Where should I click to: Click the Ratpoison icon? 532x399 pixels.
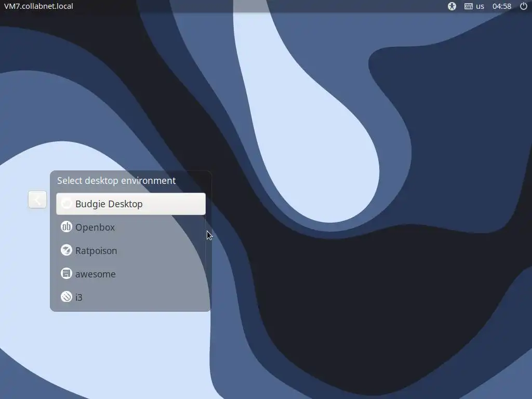click(x=66, y=250)
